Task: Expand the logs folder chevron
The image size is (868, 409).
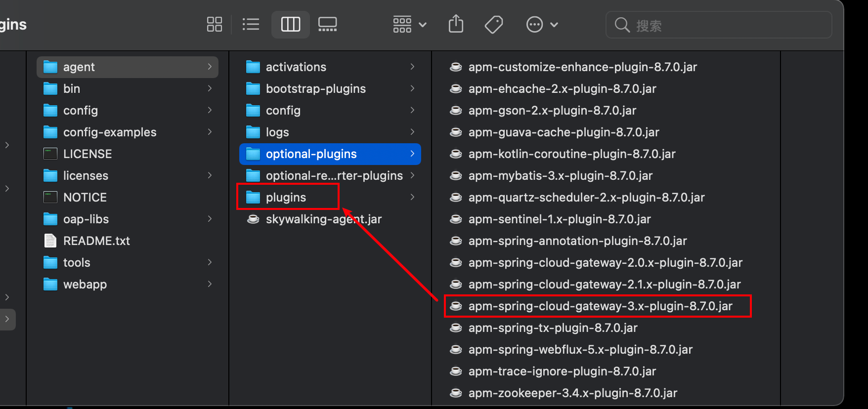Action: coord(412,132)
